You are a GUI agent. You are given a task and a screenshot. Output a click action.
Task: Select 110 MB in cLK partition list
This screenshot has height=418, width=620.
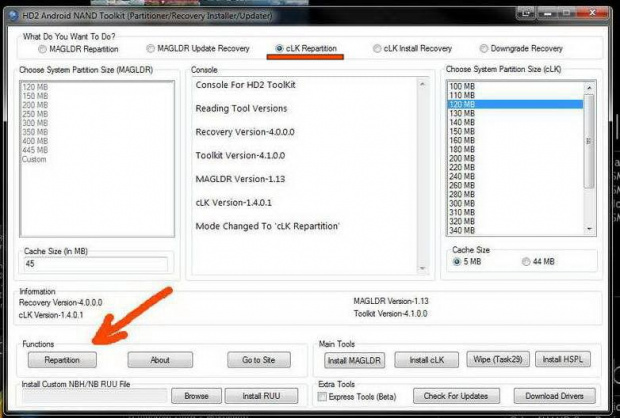click(515, 95)
